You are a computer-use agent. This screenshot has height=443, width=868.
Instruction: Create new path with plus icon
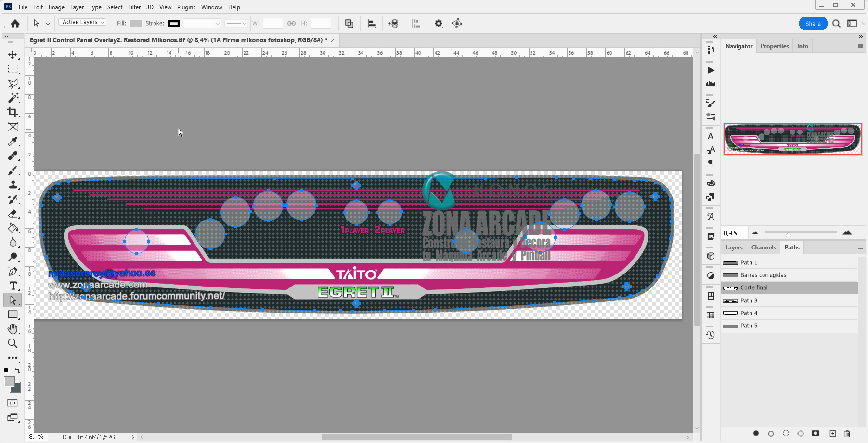(833, 434)
